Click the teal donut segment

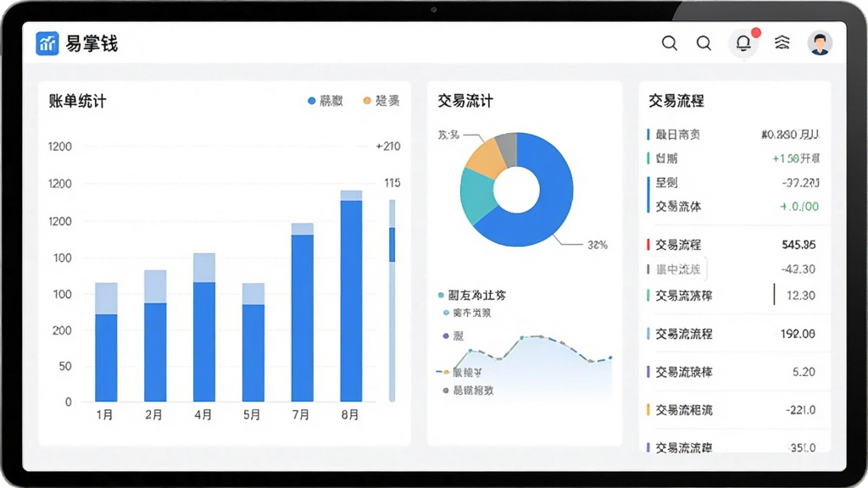click(x=476, y=196)
